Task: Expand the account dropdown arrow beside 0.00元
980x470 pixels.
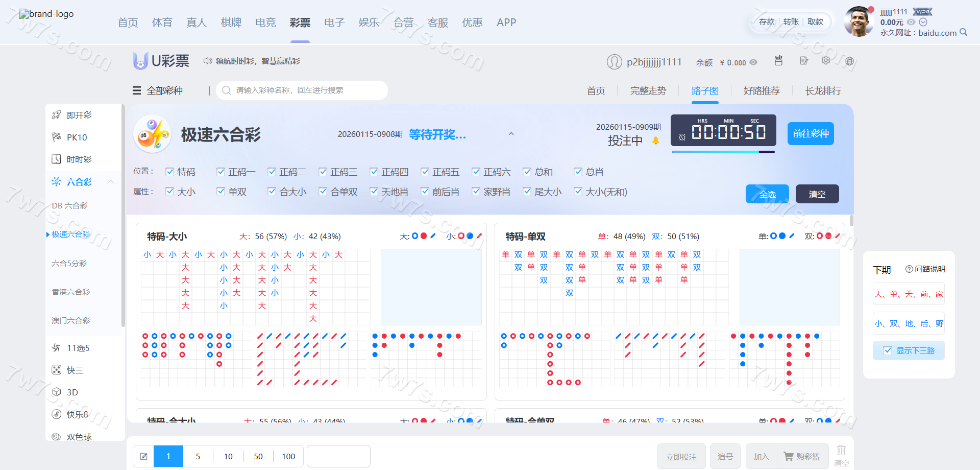Action: tap(923, 22)
